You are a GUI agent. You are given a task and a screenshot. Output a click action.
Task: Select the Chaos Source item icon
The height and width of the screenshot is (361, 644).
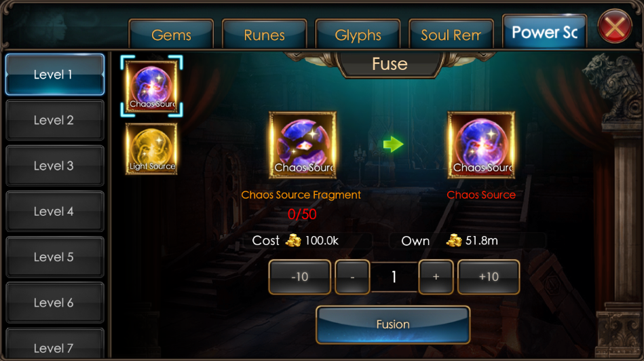[x=151, y=85]
